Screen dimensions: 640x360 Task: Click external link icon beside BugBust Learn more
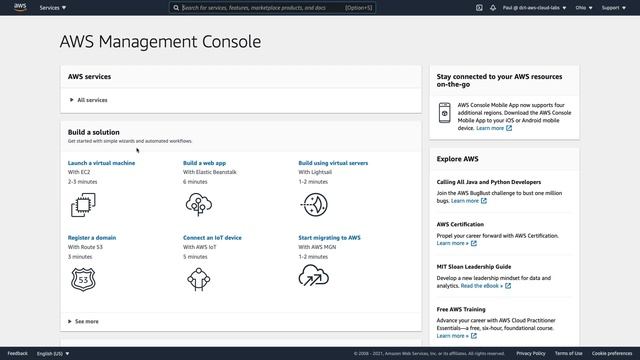click(x=484, y=201)
